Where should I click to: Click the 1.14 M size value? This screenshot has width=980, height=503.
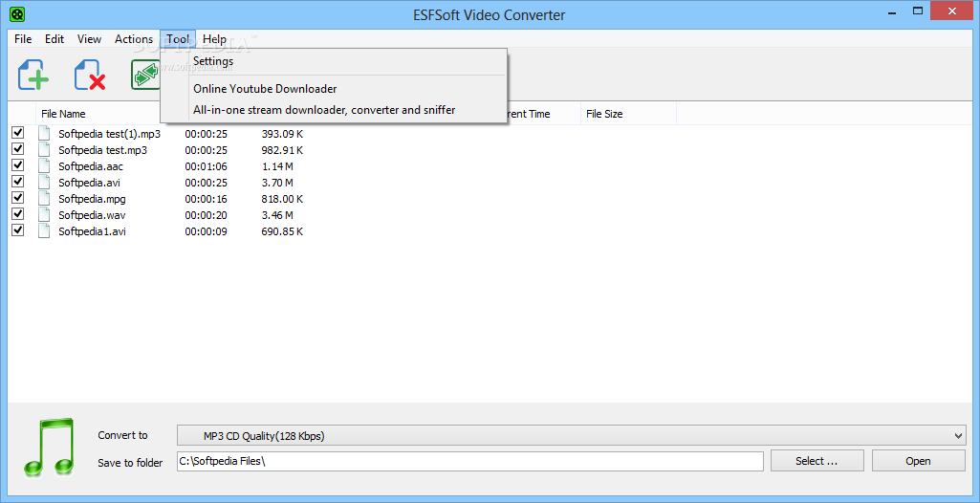277,166
